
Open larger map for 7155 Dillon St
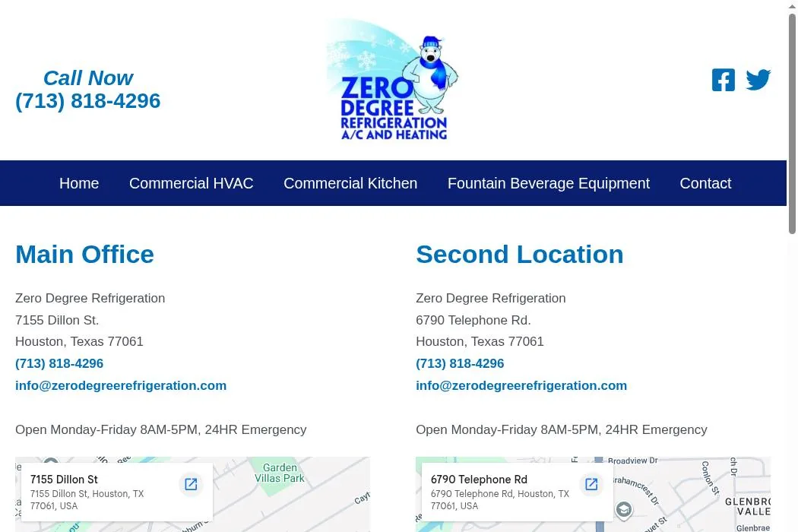pos(191,484)
